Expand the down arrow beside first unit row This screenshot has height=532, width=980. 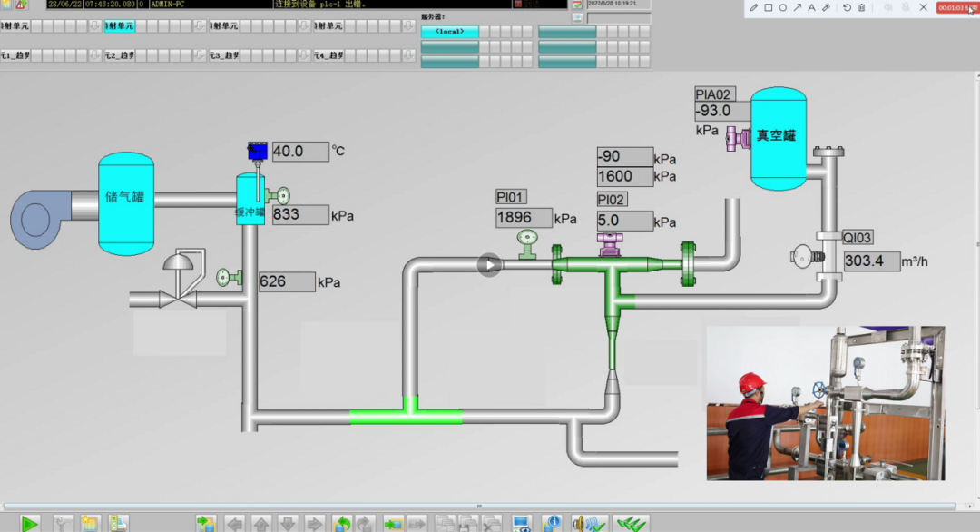click(94, 26)
